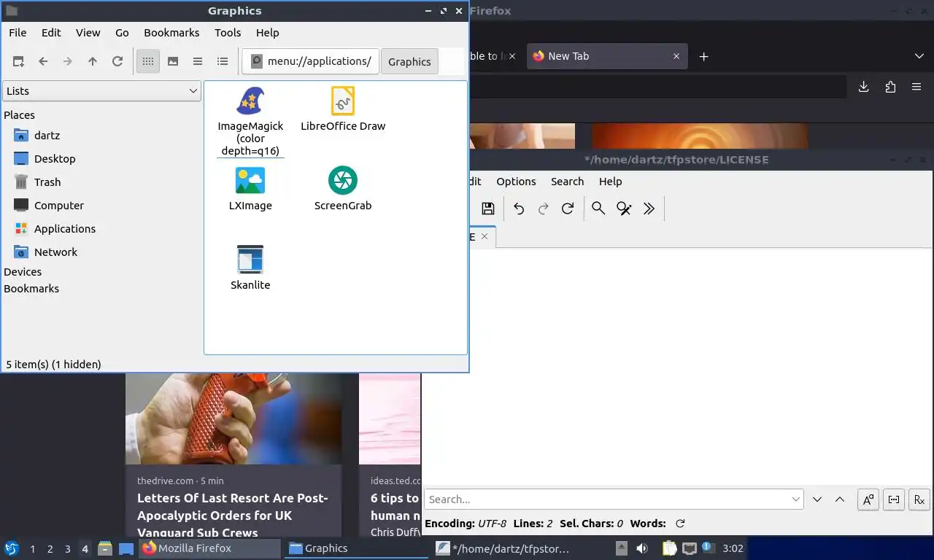
Task: Open the View menu in file manager
Action: (x=88, y=33)
